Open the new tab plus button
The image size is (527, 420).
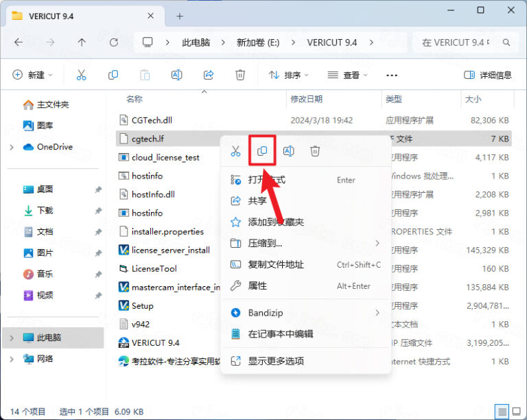(180, 16)
